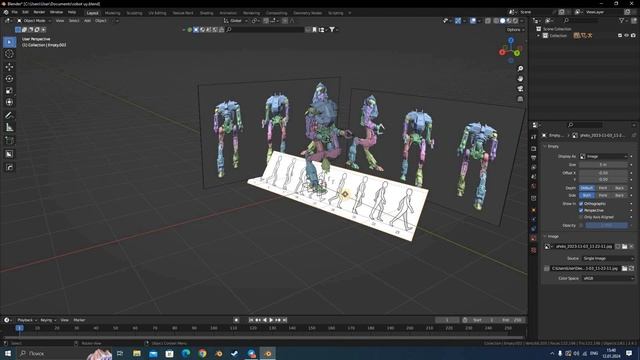The width and height of the screenshot is (640, 360).
Task: Open the Global transform orientation dropdown
Action: 236,21
